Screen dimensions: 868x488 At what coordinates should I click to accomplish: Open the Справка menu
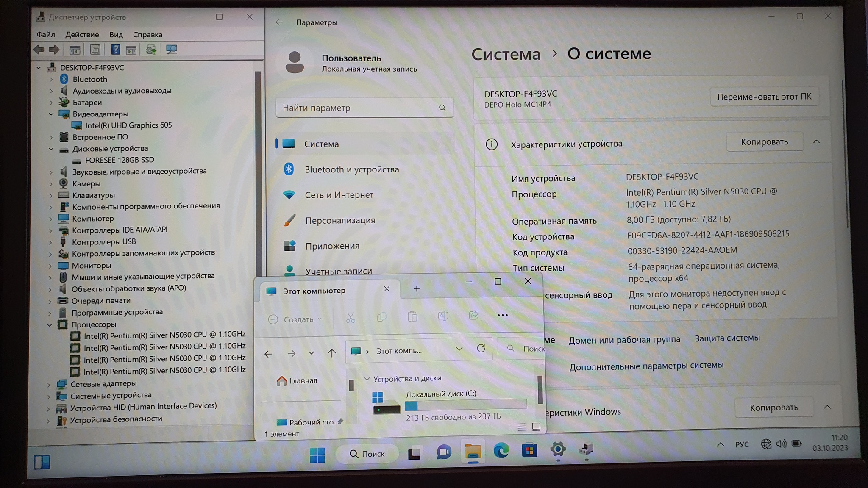[147, 35]
